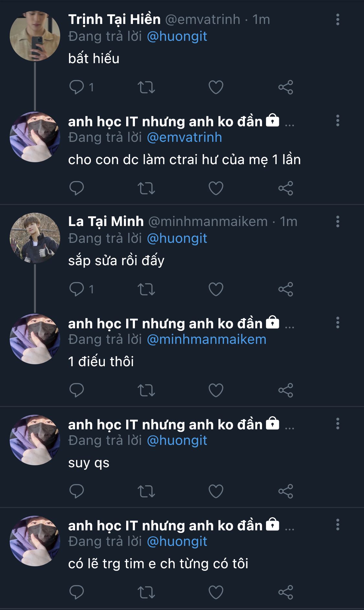The width and height of the screenshot is (364, 610).
Task: Open more options on Trịnh Tại Hiền's tweet
Action: (338, 20)
